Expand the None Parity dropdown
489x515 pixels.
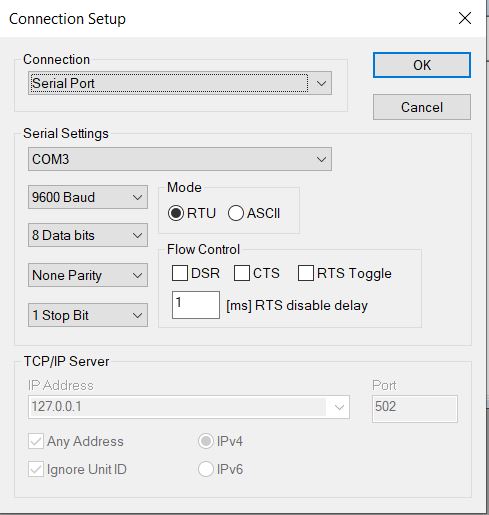pos(88,275)
